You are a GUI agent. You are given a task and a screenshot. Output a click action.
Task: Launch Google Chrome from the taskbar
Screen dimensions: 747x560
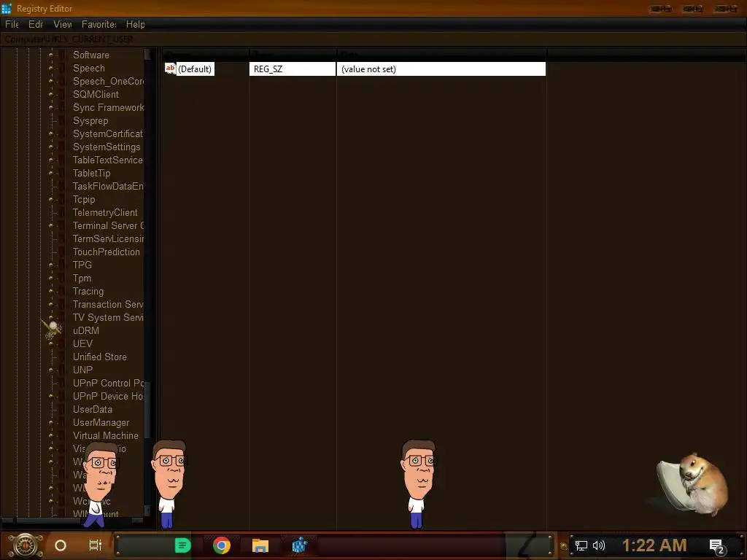coord(222,545)
